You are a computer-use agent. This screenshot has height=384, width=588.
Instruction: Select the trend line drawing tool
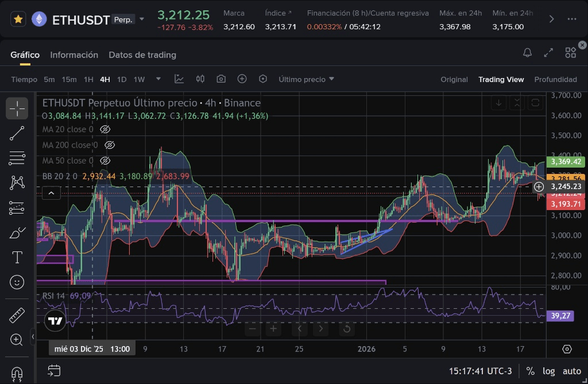pos(17,133)
